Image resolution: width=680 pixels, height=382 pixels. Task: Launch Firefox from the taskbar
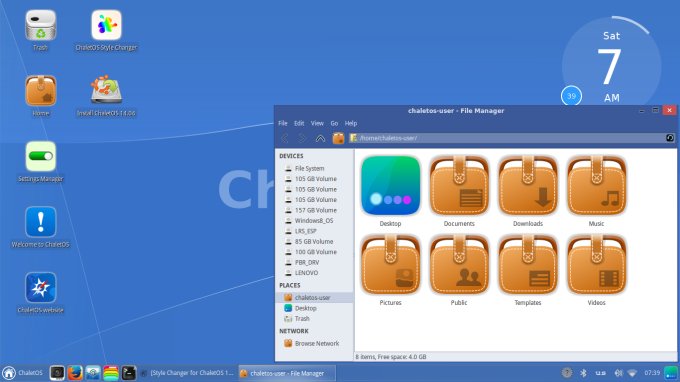[x=75, y=373]
